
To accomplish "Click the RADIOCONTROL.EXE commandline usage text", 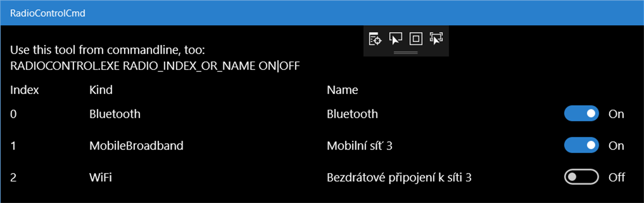I will pyautogui.click(x=155, y=66).
